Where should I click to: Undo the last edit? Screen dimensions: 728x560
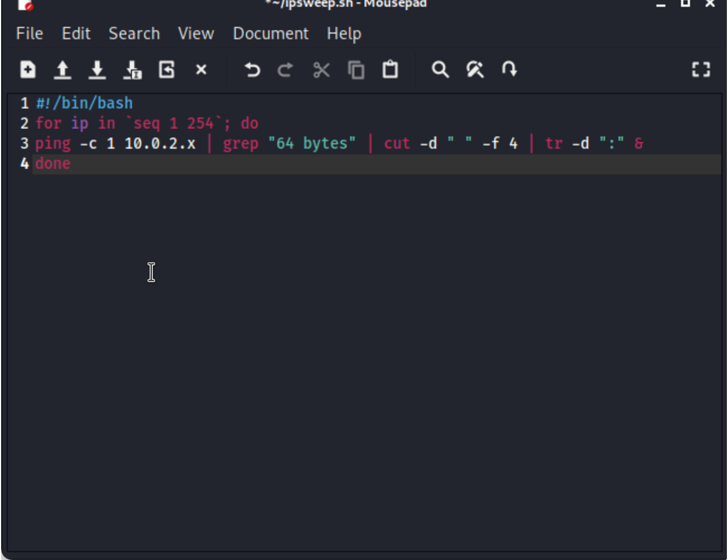[x=251, y=70]
